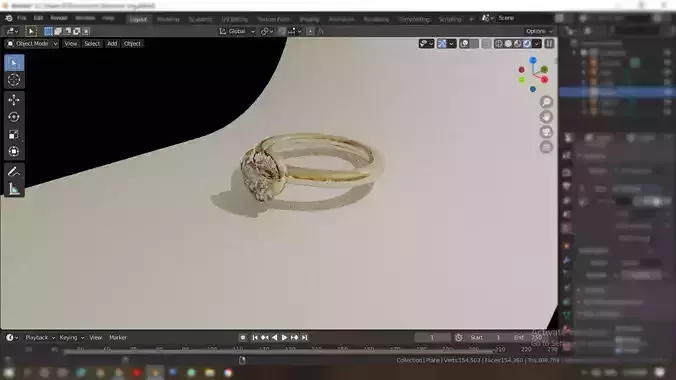
Task: Switch to solid viewport shading
Action: [x=508, y=44]
